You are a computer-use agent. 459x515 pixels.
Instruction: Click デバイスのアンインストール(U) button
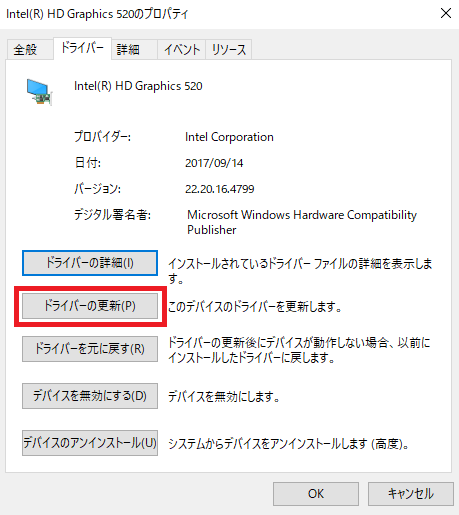pos(90,443)
